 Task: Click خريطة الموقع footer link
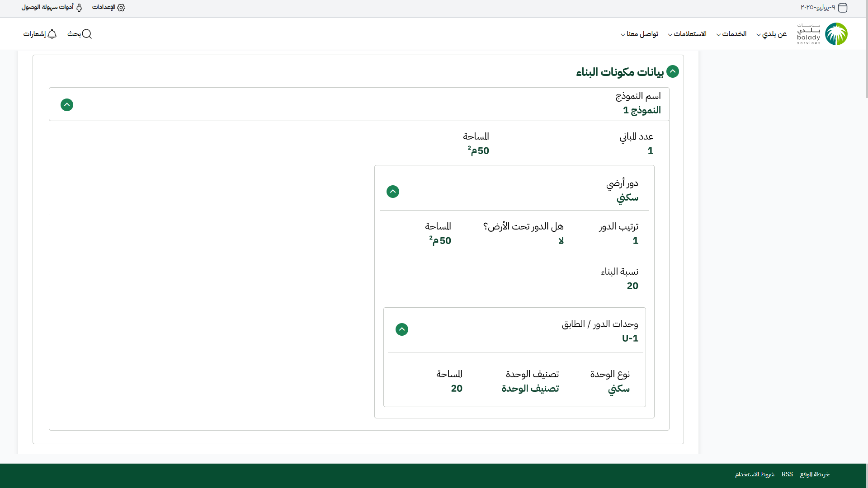815,474
